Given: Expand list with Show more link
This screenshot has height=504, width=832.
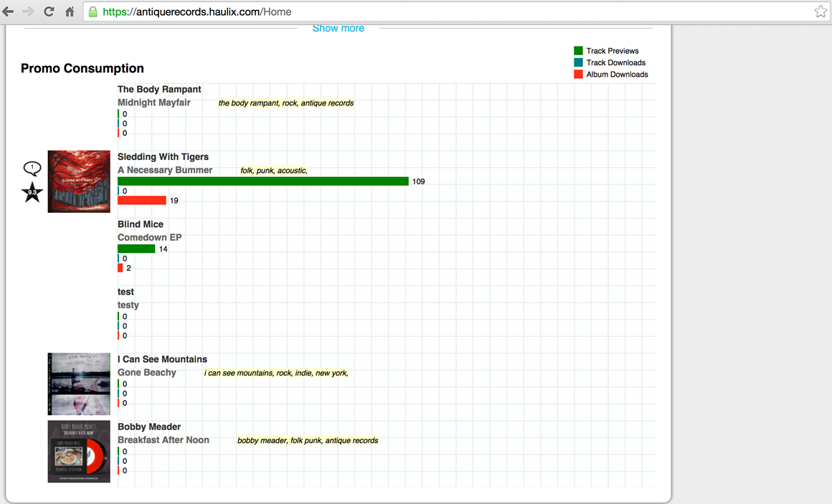Looking at the screenshot, I should (338, 29).
